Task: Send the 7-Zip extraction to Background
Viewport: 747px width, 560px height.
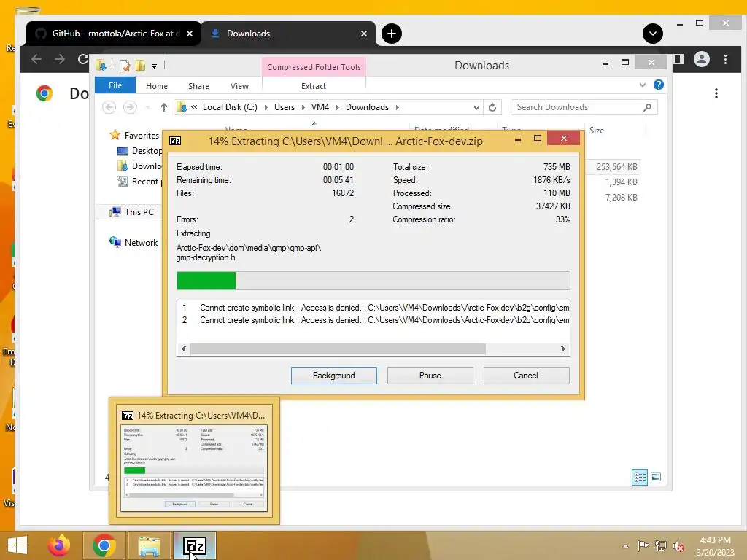Action: point(333,376)
